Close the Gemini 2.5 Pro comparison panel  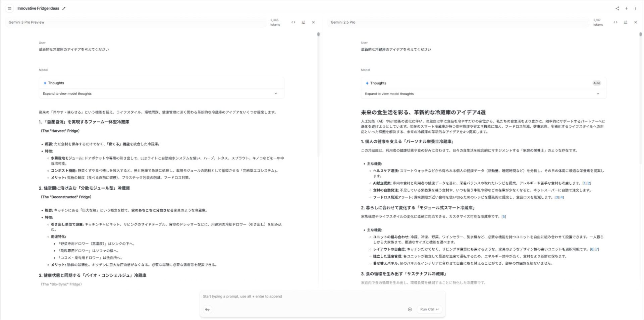tap(636, 22)
